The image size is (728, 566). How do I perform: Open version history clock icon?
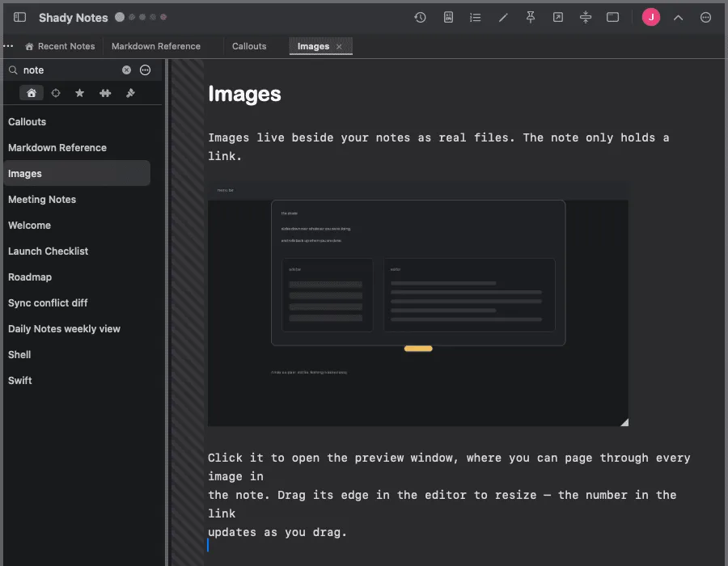click(x=420, y=18)
